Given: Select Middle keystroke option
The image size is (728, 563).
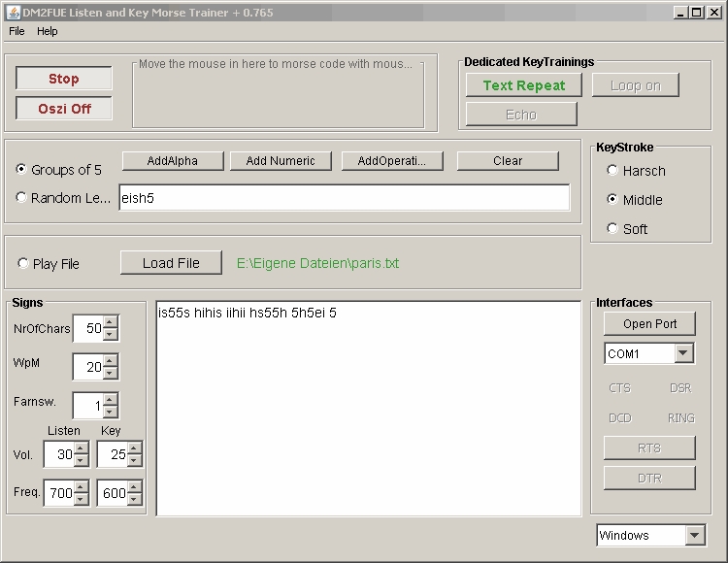Looking at the screenshot, I should [x=612, y=199].
